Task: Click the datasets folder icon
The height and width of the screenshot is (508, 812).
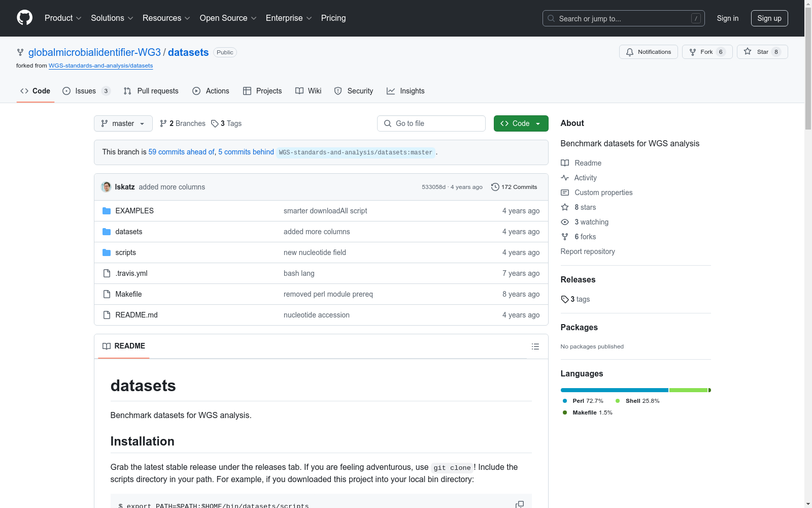Action: 107,232
